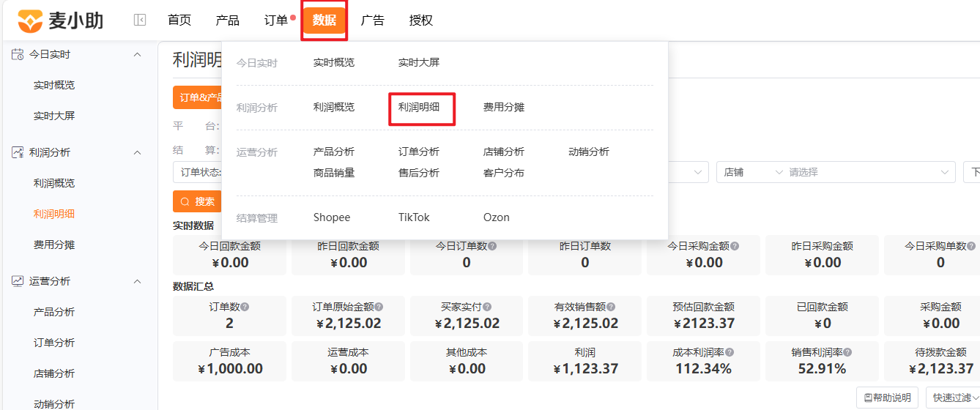Screen dimensions: 980x410
Task: Open TikTok settlement management
Action: click(x=414, y=217)
